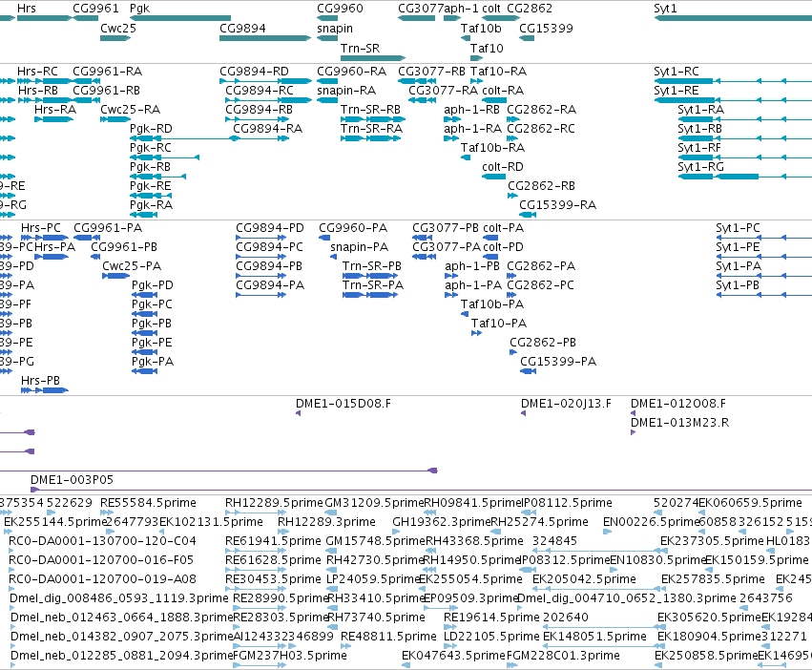Select EST EK305620.5prime
The height and width of the screenshot is (670, 812).
[709, 618]
